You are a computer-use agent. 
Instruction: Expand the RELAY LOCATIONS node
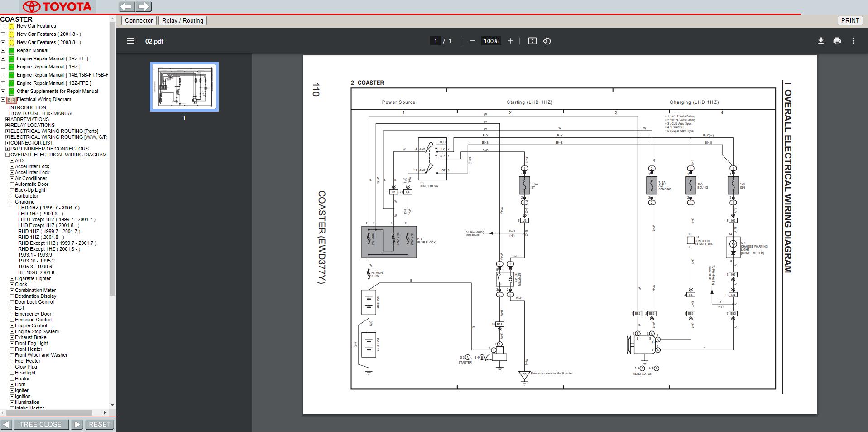(7, 126)
